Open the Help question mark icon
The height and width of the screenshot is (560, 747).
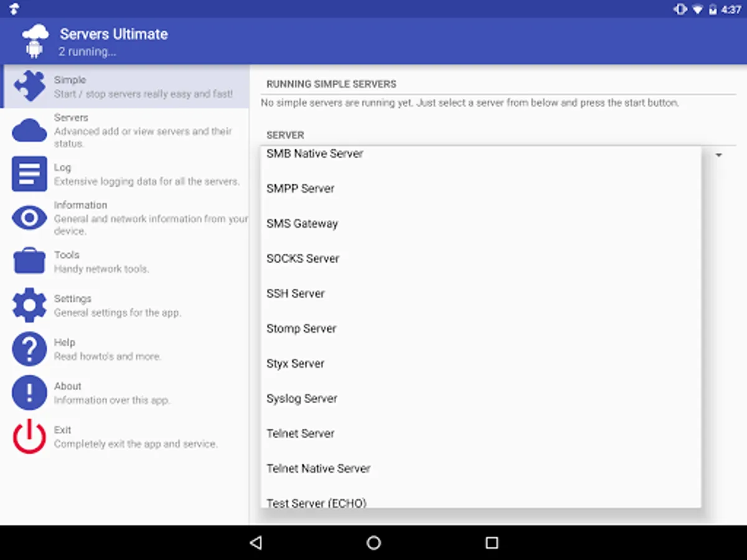pos(29,348)
